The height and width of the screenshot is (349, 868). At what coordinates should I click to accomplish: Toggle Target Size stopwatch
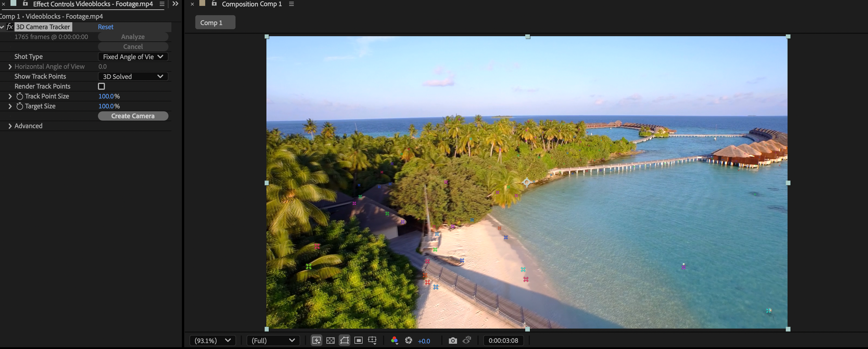coord(20,106)
